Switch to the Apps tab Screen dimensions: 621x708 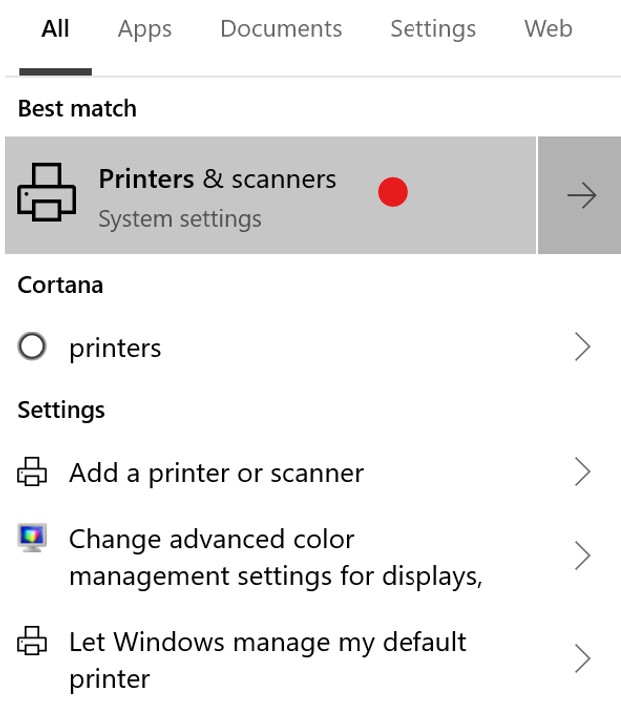(144, 29)
